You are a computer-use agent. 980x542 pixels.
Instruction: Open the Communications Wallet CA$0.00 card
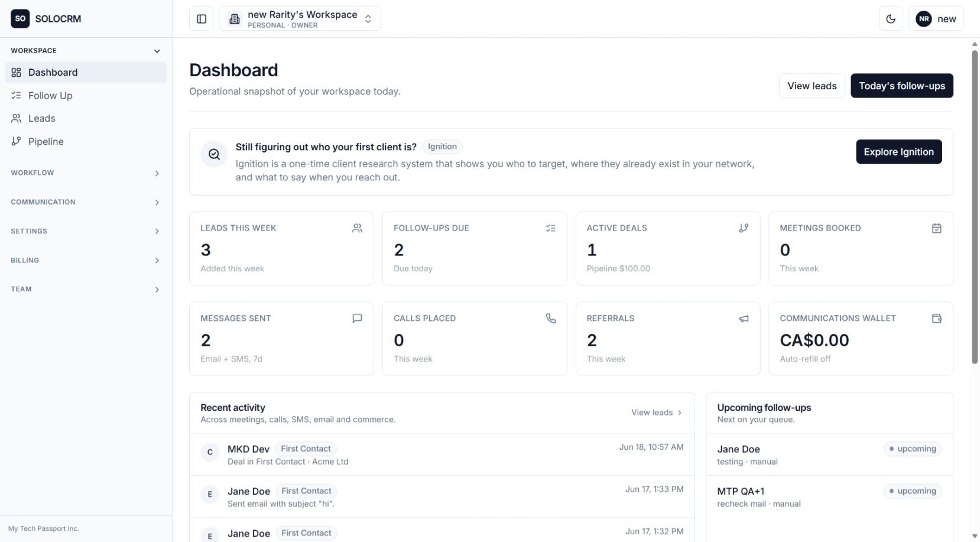click(861, 339)
